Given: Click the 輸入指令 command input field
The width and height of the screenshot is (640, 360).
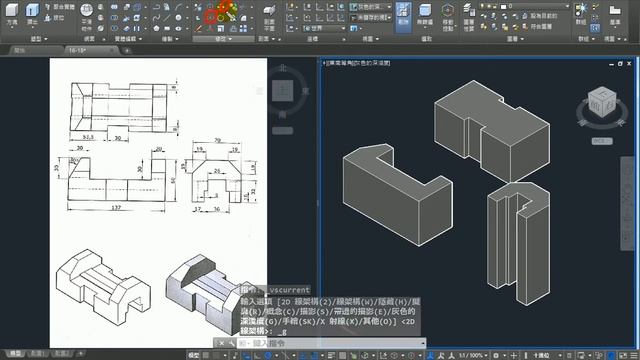Looking at the screenshot, I should click(331, 343).
